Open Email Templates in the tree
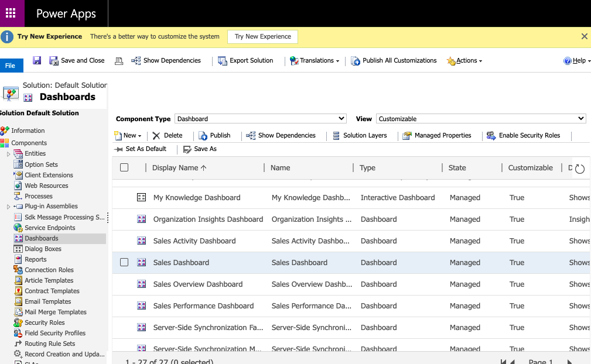The width and height of the screenshot is (591, 364). coord(48,301)
